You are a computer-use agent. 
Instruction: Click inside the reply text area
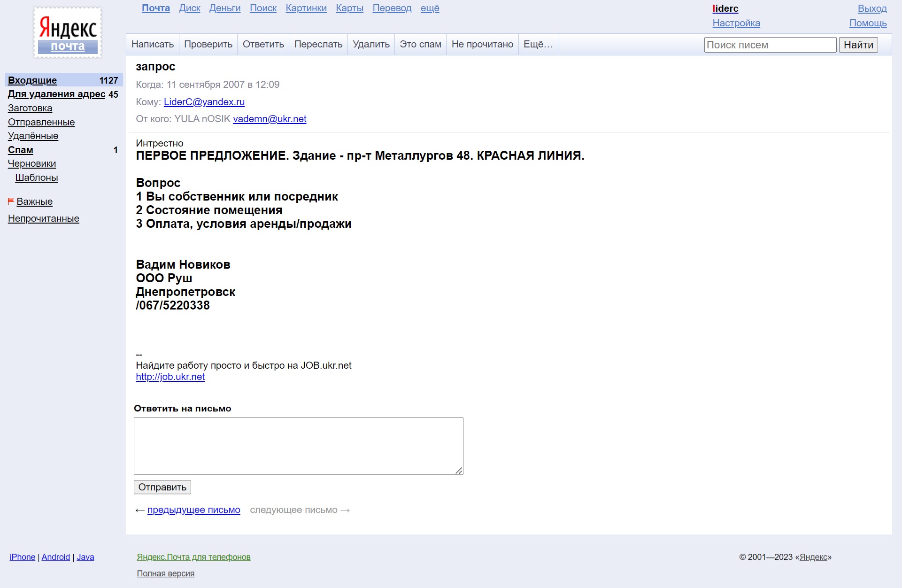[299, 446]
